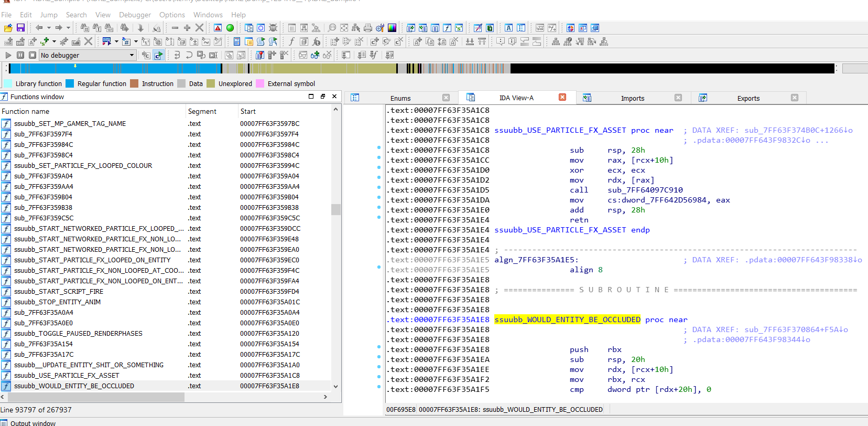Open the Debugger menu
Screen dimensions: 868x426
click(x=135, y=15)
